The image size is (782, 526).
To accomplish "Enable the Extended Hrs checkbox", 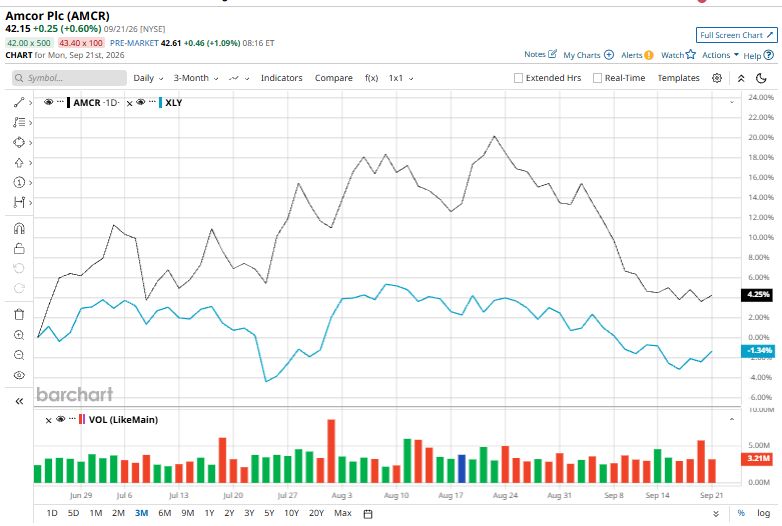I will [518, 78].
